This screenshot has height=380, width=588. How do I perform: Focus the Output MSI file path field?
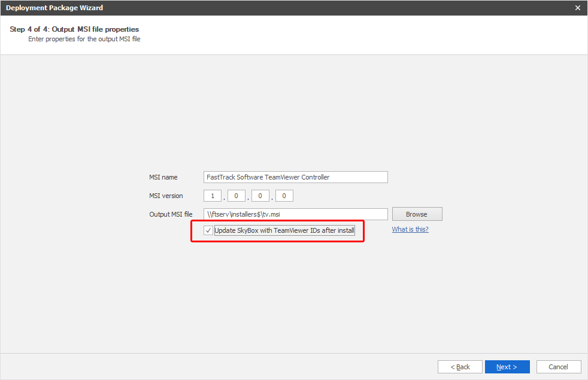[x=296, y=214]
